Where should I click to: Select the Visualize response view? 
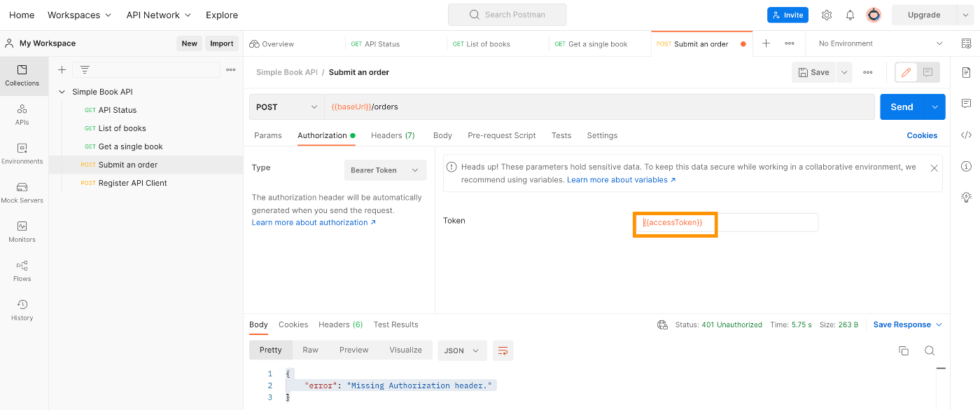[406, 350]
